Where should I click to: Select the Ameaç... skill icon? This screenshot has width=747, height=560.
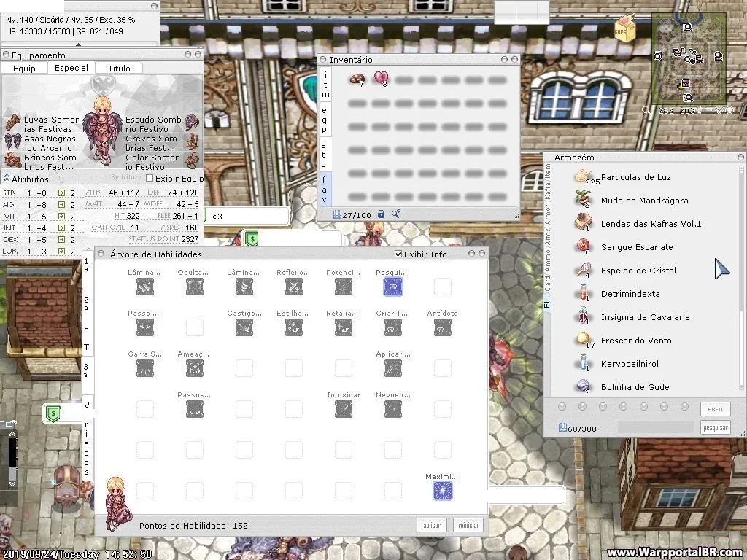(x=194, y=368)
